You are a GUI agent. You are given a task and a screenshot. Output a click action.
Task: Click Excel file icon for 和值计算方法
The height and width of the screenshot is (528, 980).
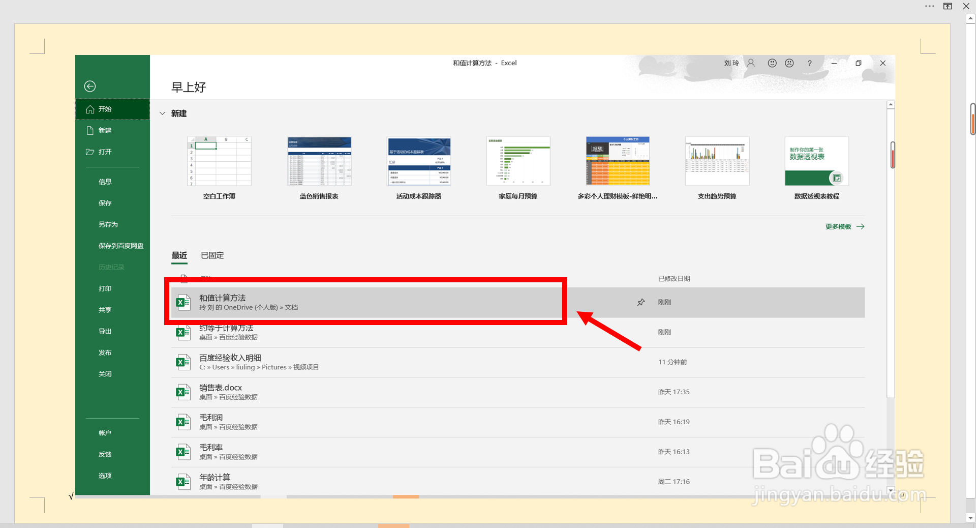click(x=183, y=302)
